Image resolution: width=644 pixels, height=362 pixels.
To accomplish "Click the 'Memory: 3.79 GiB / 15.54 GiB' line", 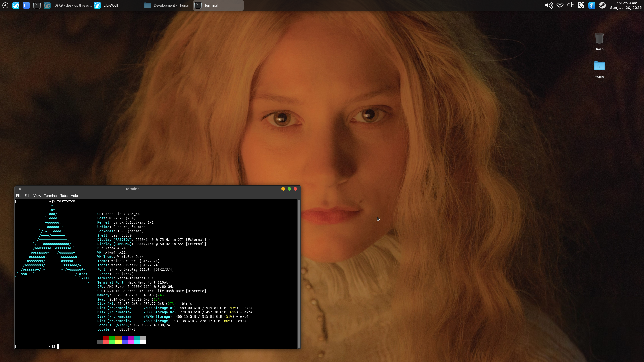I will (x=132, y=295).
